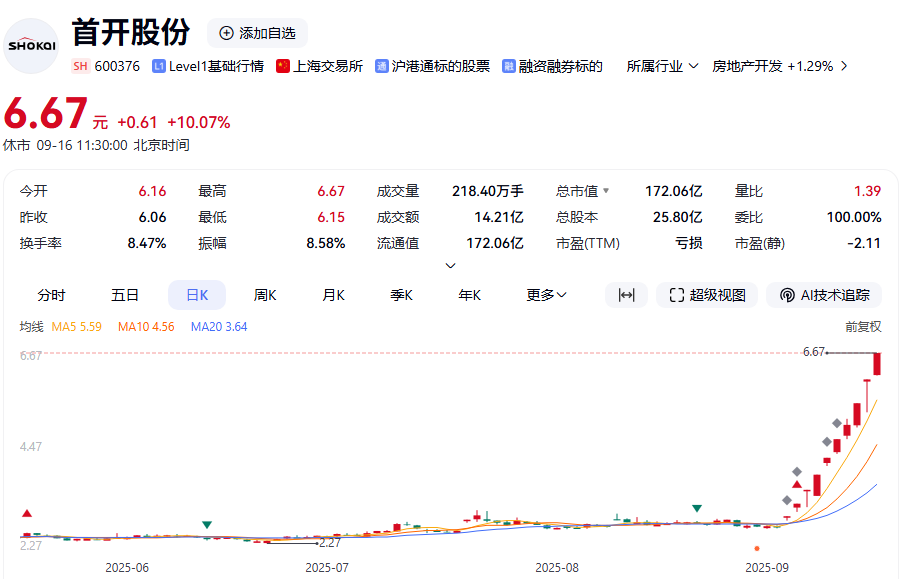Click the Shanghai Stock Exchange flag icon

point(283,66)
